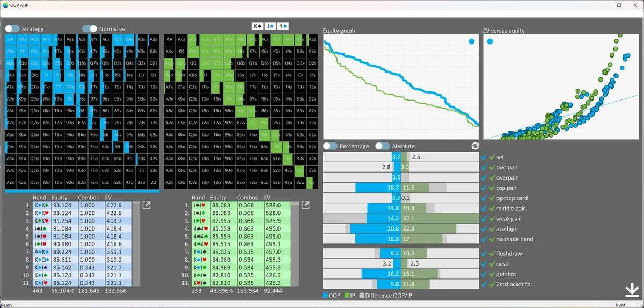Uncheck green IP checkmark for set
The width and height of the screenshot is (644, 308).
[492, 157]
